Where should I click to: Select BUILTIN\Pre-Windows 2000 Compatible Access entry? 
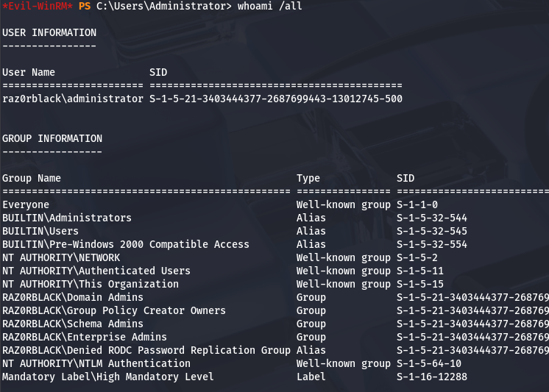(x=126, y=244)
